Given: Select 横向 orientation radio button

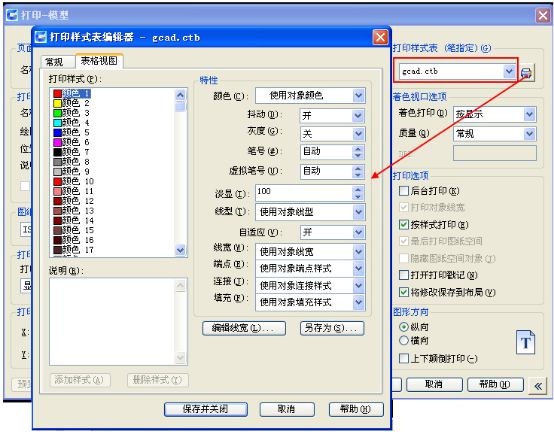Looking at the screenshot, I should click(403, 341).
